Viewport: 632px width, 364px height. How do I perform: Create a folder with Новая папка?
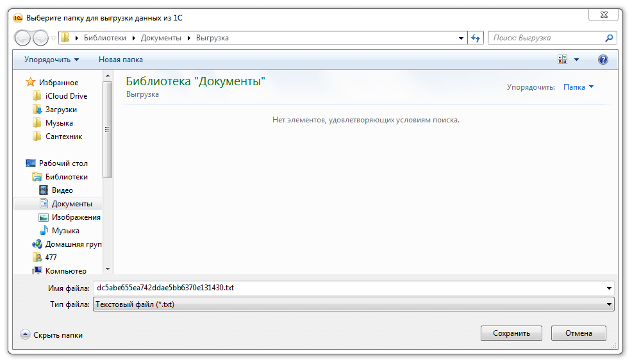coord(121,60)
